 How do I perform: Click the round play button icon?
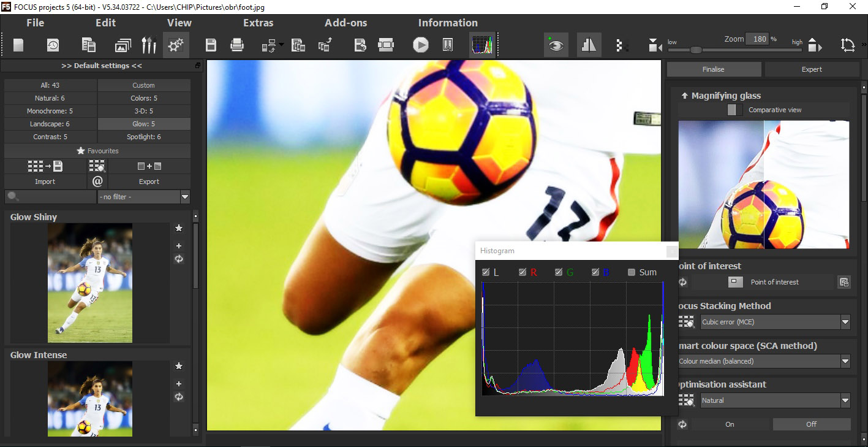coord(420,45)
